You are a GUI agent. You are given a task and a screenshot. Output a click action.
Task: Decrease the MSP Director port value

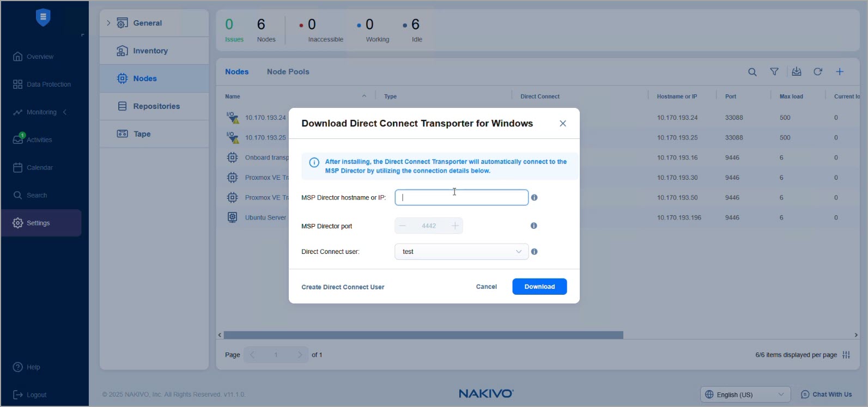403,226
